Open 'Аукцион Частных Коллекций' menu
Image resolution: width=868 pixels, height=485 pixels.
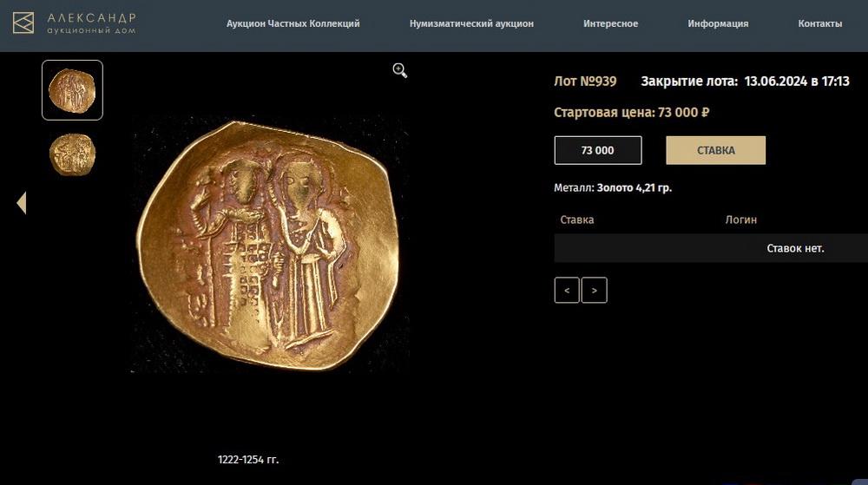coord(293,23)
